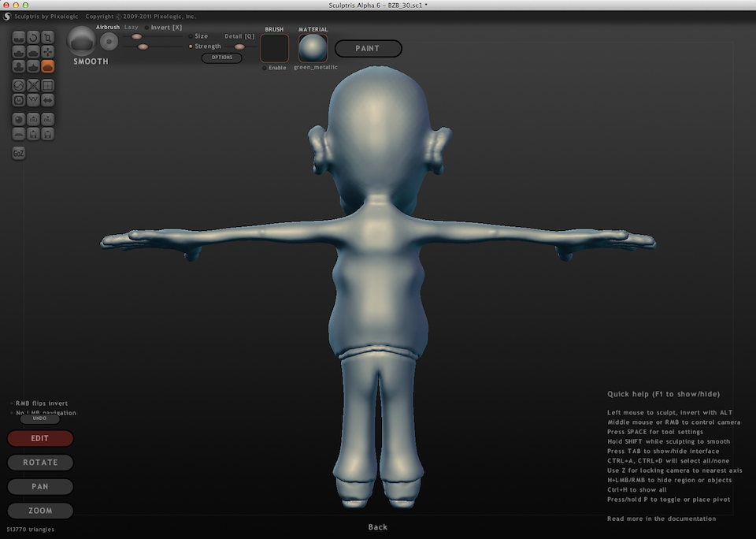The width and height of the screenshot is (756, 539).
Task: Toggle the brush Enable checkbox
Action: tap(265, 68)
